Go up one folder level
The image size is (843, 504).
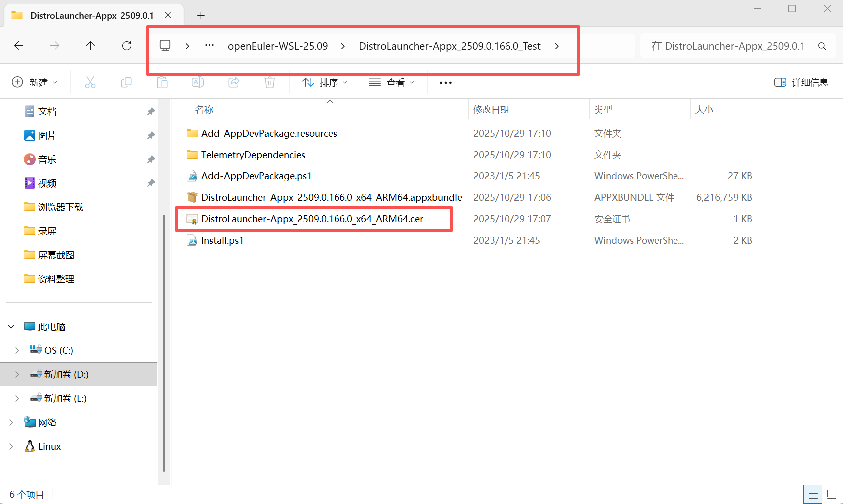90,46
